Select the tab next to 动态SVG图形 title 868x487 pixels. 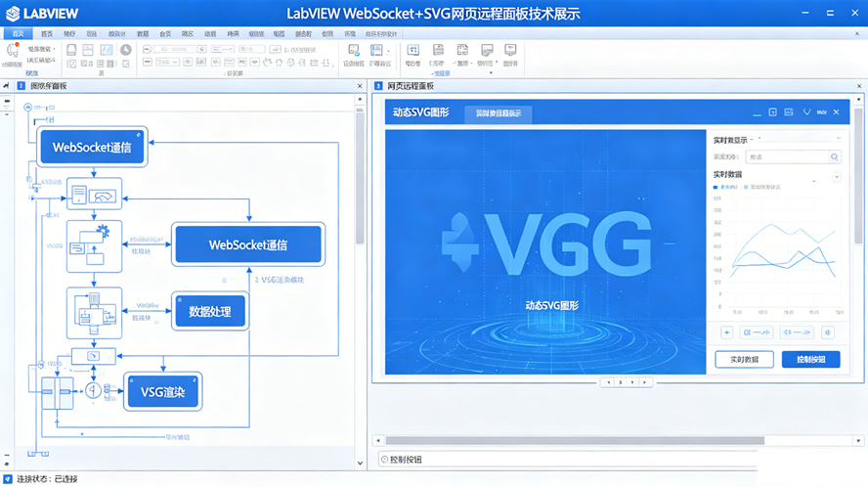(x=499, y=113)
